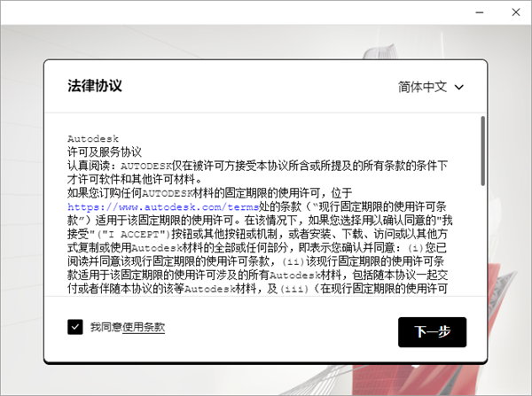Click the 许可及服务协议 title line

(104, 152)
